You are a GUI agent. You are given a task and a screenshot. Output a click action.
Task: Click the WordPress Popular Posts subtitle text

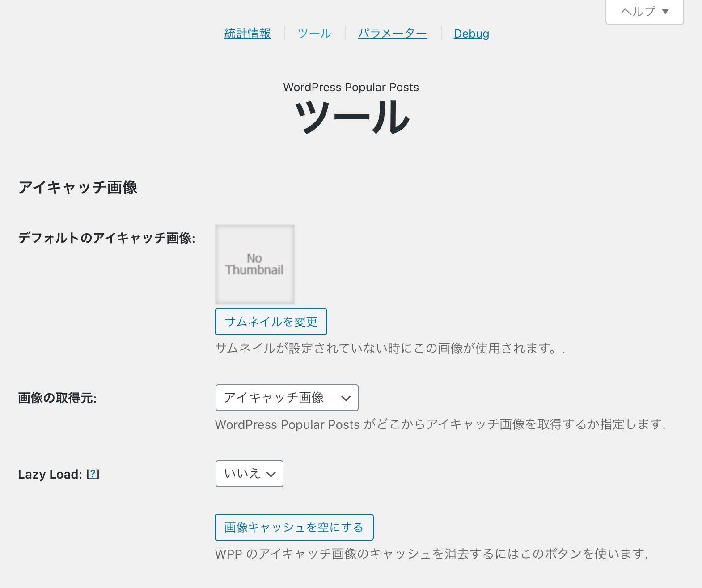[x=351, y=87]
